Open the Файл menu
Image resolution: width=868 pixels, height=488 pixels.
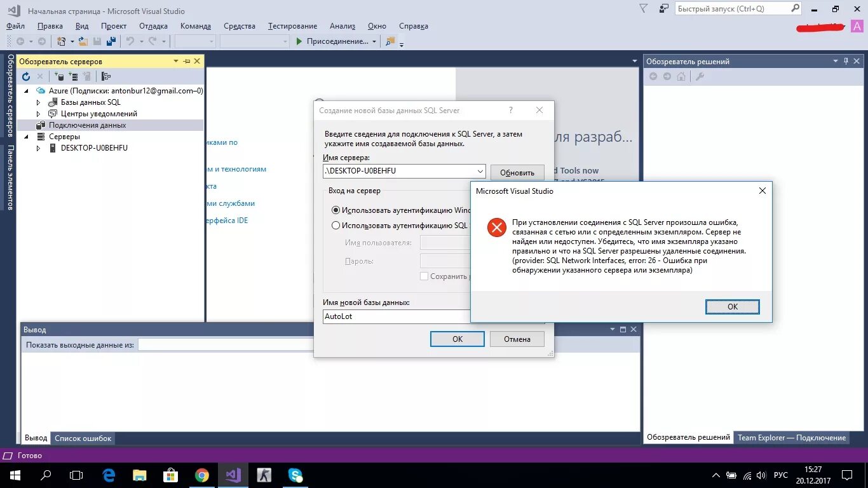[15, 26]
